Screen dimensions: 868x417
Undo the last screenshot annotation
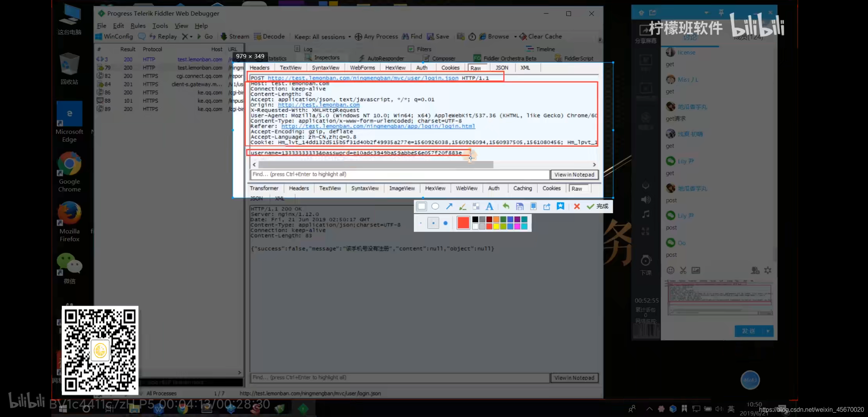506,207
